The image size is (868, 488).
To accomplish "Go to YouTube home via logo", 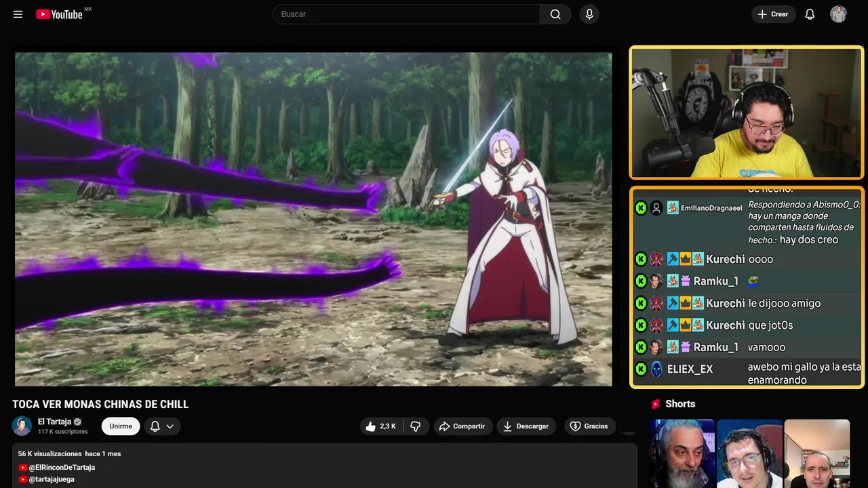I will click(60, 14).
